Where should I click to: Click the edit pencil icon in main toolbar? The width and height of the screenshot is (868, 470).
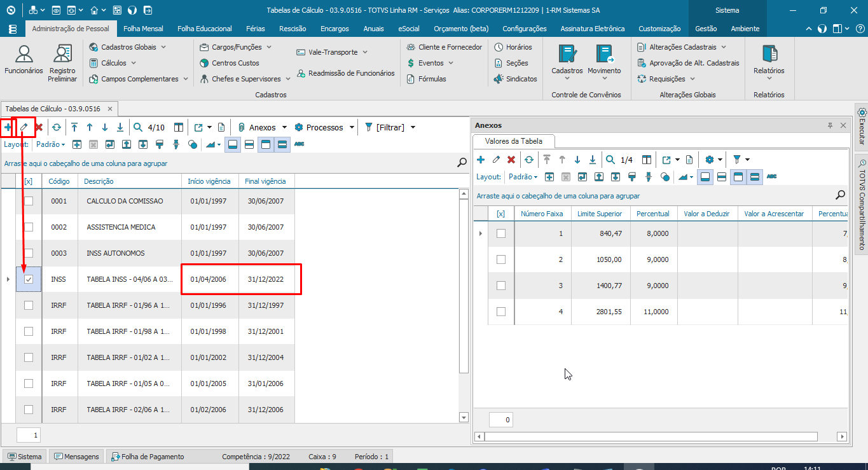[x=24, y=127]
